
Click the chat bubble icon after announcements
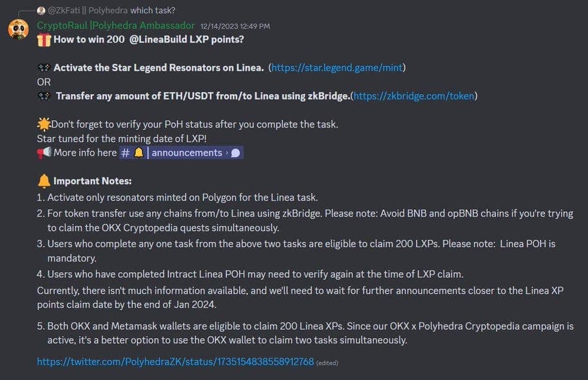pos(235,153)
